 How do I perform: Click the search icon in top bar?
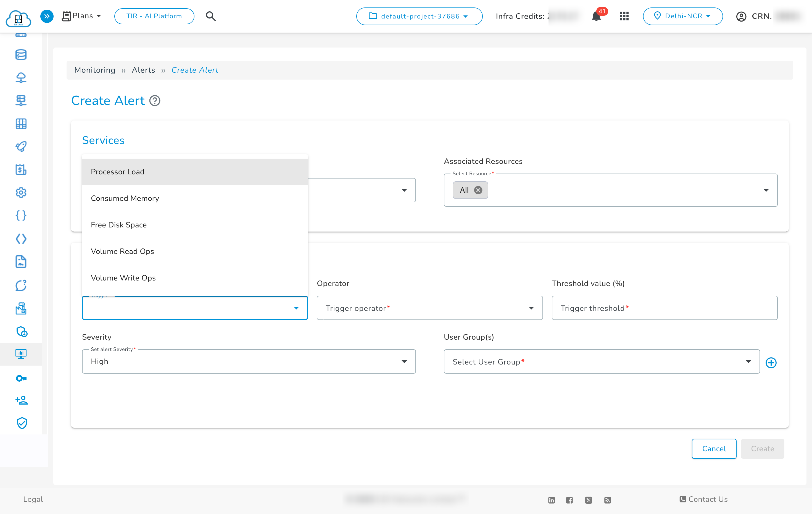(x=211, y=16)
